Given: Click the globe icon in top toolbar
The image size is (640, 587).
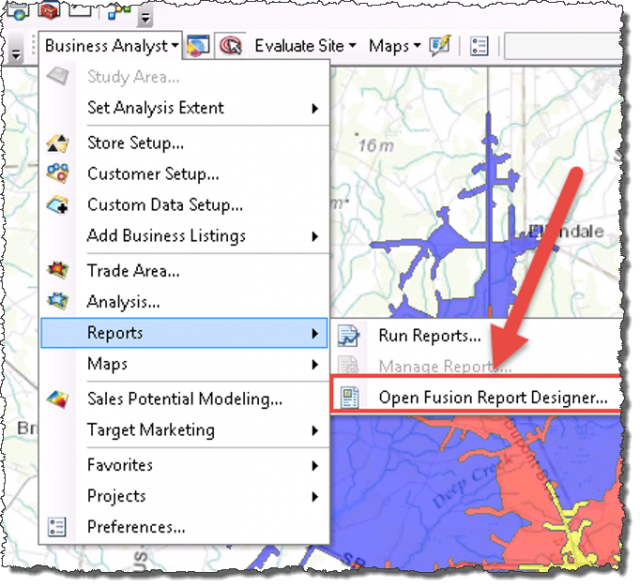Looking at the screenshot, I should pyautogui.click(x=18, y=11).
